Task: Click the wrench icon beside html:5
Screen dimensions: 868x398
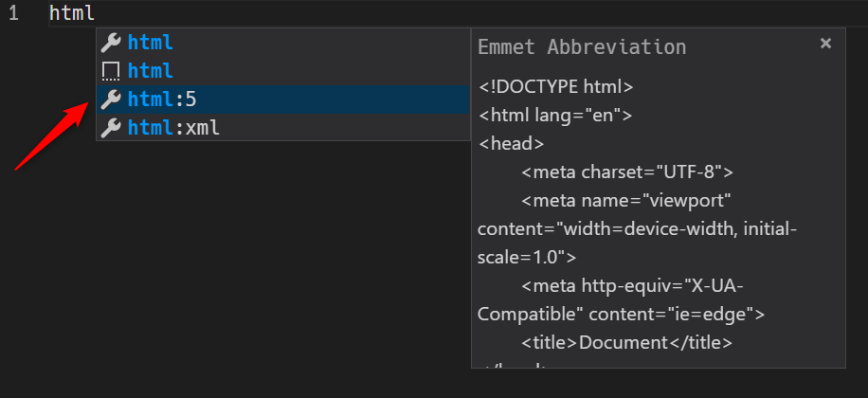Action: pos(111,99)
